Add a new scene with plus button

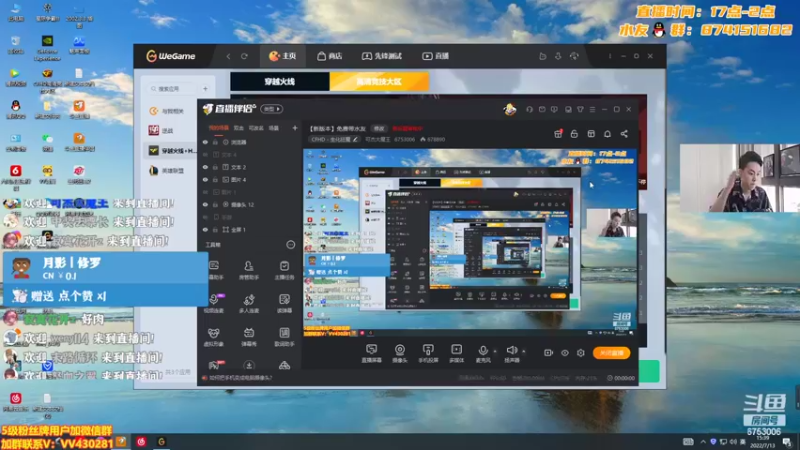pyautogui.click(x=294, y=128)
